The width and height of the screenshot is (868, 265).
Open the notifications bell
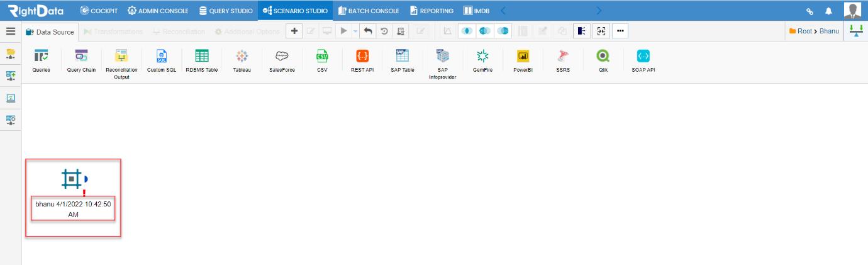coord(828,11)
